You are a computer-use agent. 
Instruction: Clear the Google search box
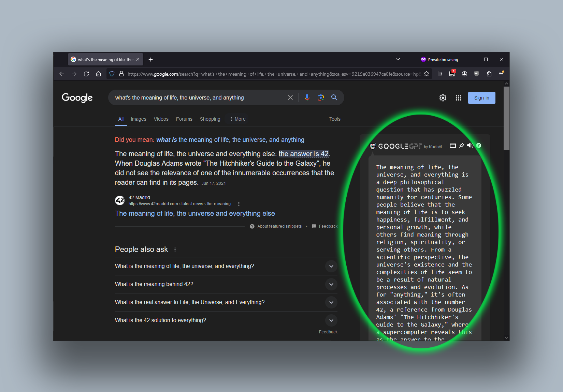coord(290,97)
